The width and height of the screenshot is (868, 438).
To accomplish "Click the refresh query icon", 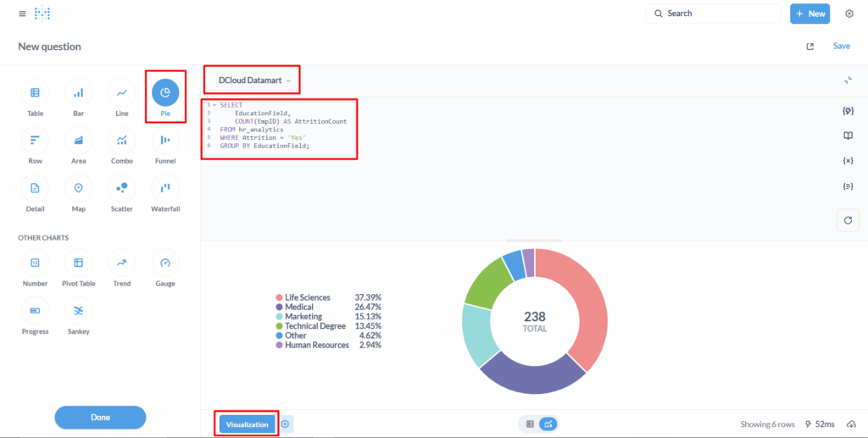I will (848, 220).
